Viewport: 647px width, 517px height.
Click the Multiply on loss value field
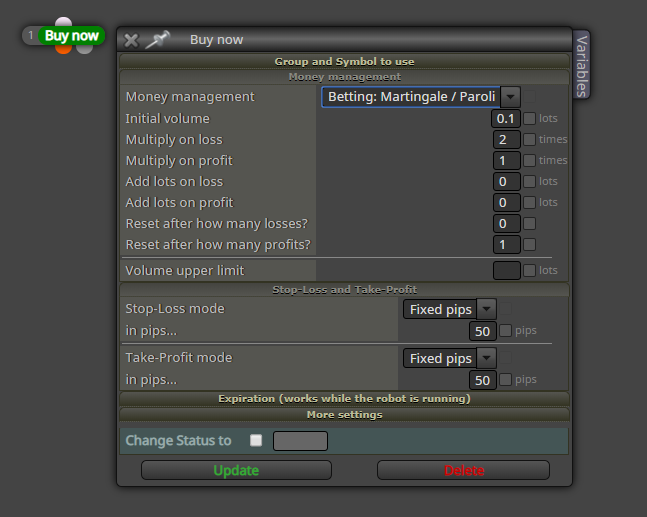coord(507,139)
